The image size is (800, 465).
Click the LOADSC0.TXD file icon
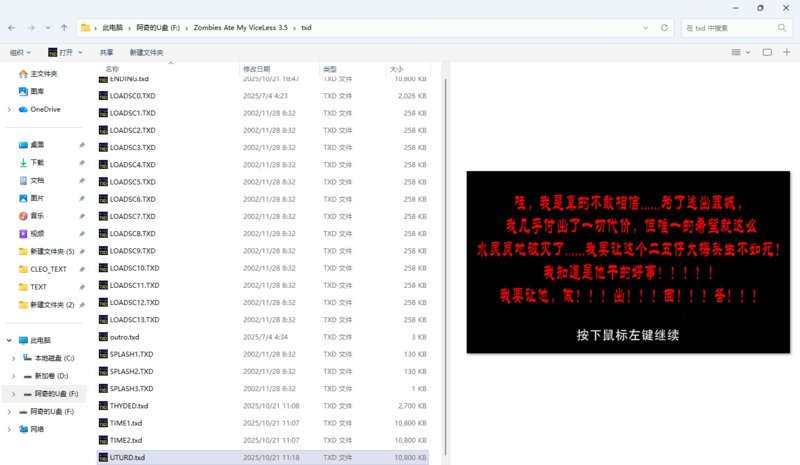point(103,96)
